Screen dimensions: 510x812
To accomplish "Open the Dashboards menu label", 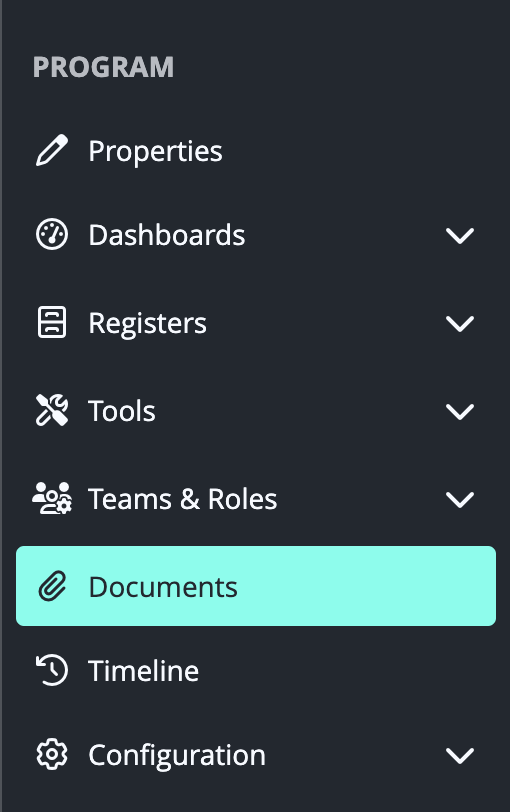I will click(167, 235).
